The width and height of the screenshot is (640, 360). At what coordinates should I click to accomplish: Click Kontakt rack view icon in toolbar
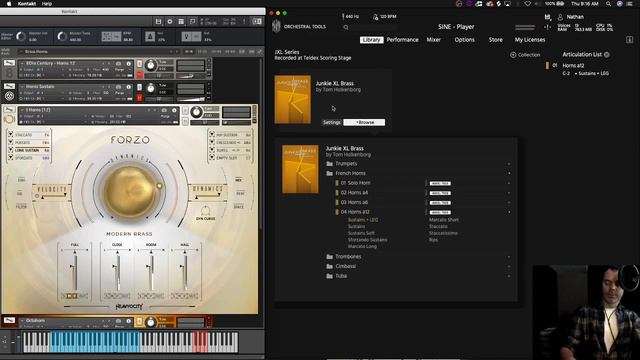[x=181, y=21]
